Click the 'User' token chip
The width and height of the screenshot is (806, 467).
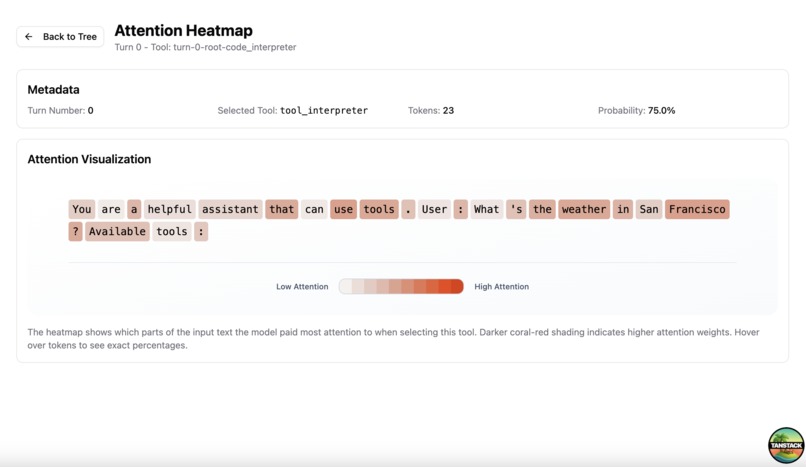pos(434,209)
